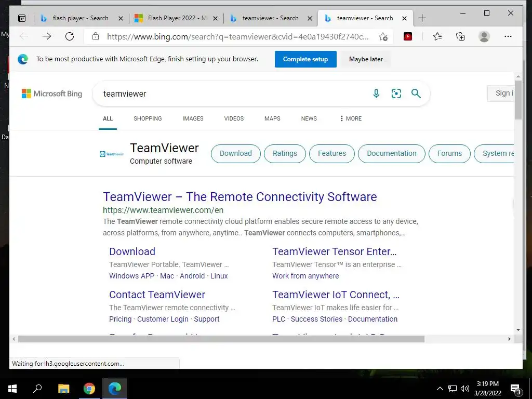Go forward with the arrow button
The image size is (532, 399).
47,36
